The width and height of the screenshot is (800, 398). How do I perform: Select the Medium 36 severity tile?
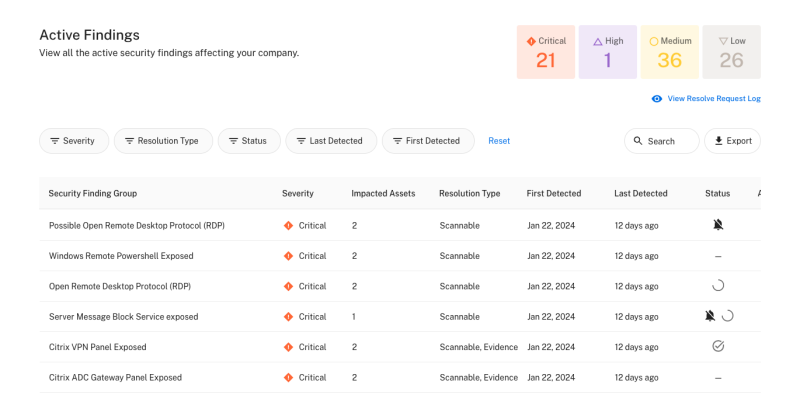click(x=669, y=52)
